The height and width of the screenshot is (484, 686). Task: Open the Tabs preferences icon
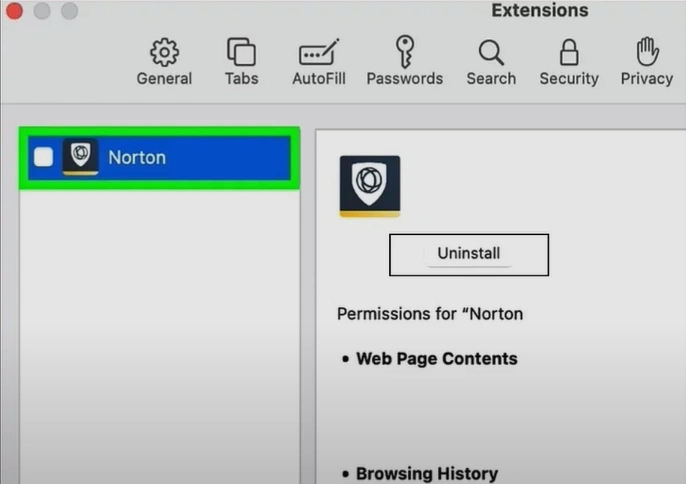(x=242, y=52)
